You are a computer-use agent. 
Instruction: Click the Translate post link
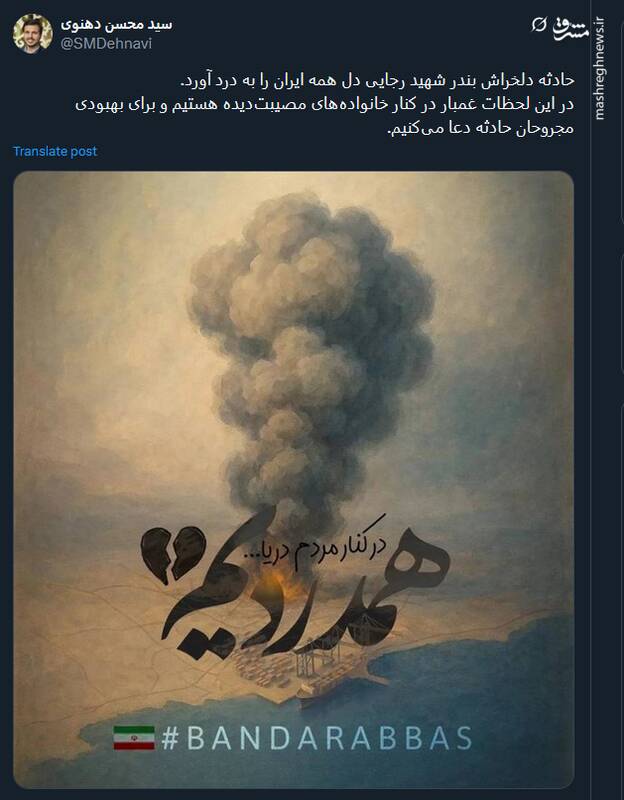coord(55,152)
